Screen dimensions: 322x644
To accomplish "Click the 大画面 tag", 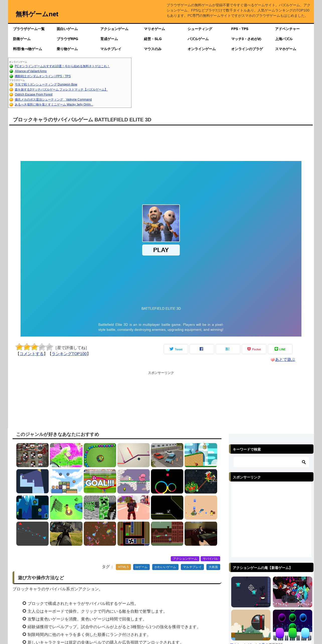I will tap(213, 567).
